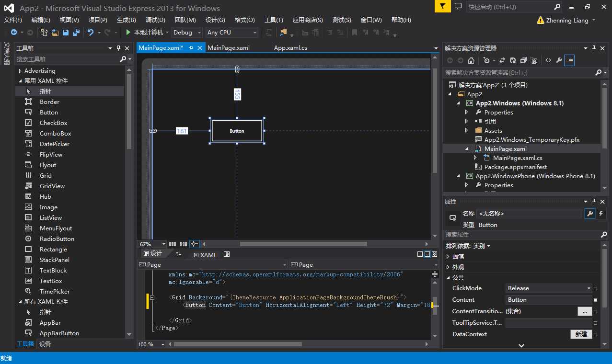612x364 pixels.
Task: Click the Home icon in Solution Explorer
Action: point(471,60)
